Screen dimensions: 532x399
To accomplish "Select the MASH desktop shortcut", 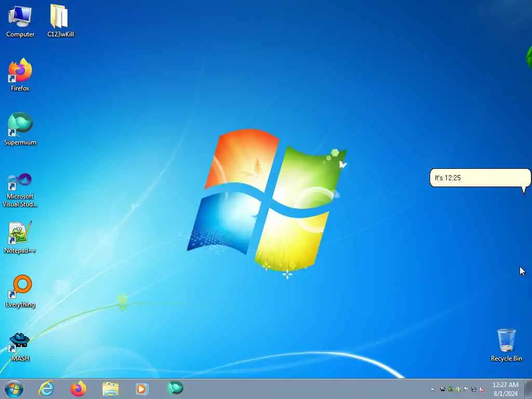I will point(20,347).
